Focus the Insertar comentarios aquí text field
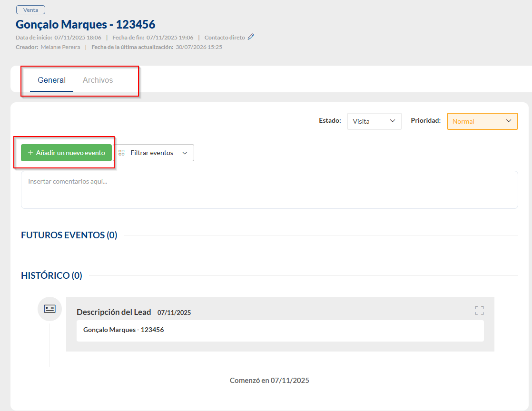The height and width of the screenshot is (411, 532). click(269, 190)
